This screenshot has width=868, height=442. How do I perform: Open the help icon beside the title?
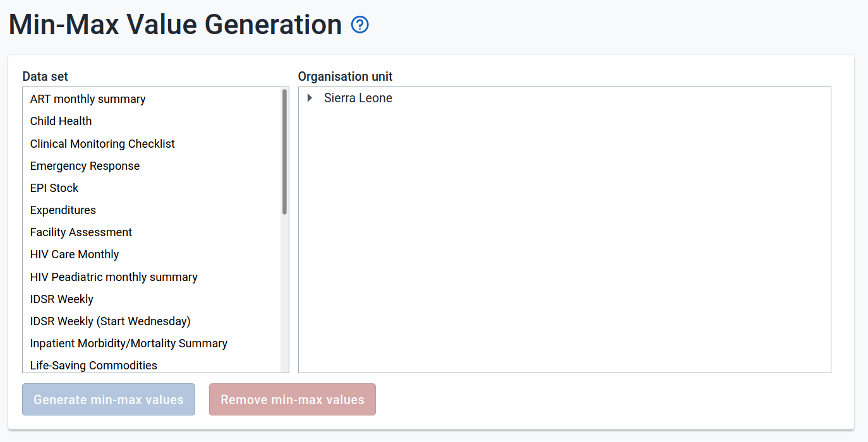pyautogui.click(x=359, y=25)
